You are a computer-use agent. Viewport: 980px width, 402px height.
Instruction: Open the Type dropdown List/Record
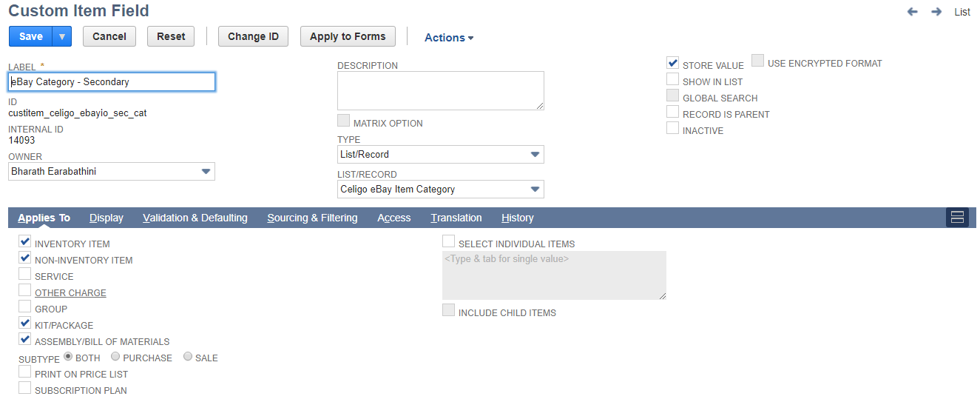(x=441, y=155)
